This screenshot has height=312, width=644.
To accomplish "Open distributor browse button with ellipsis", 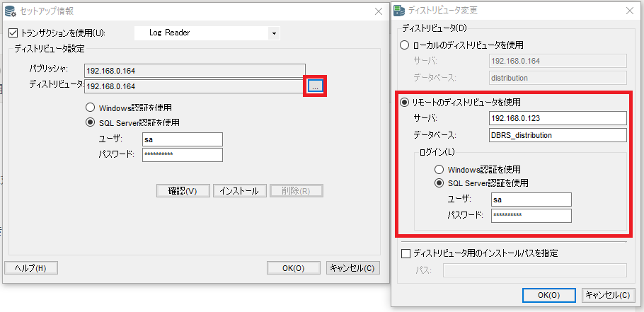I will pos(315,86).
